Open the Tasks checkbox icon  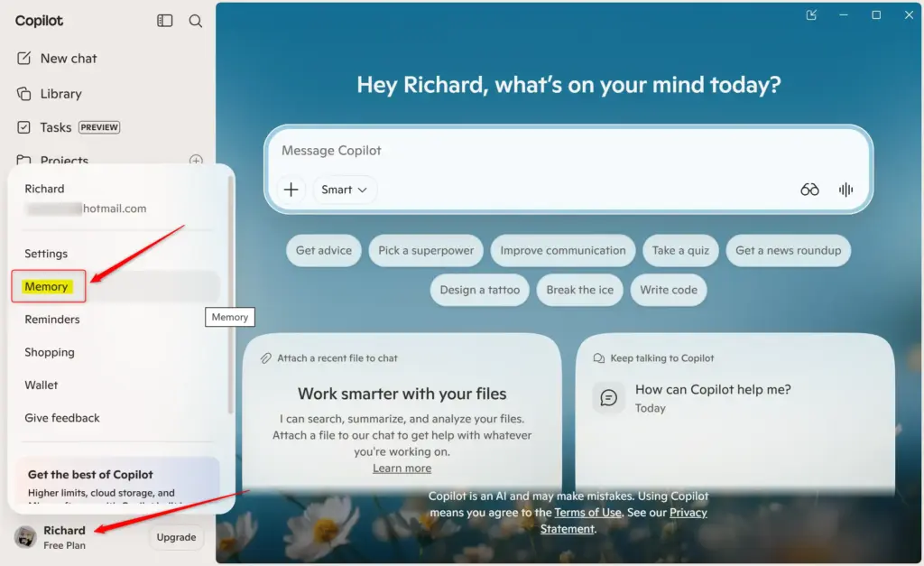[x=23, y=127]
